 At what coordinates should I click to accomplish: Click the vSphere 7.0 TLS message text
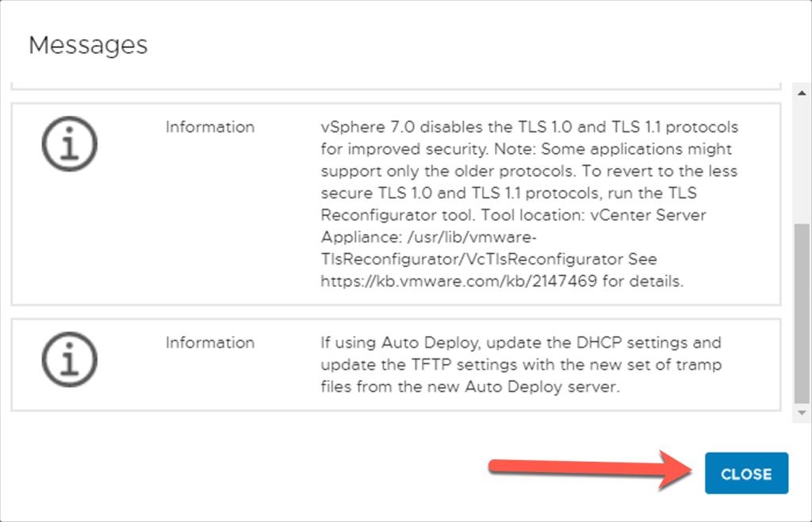coord(529,127)
